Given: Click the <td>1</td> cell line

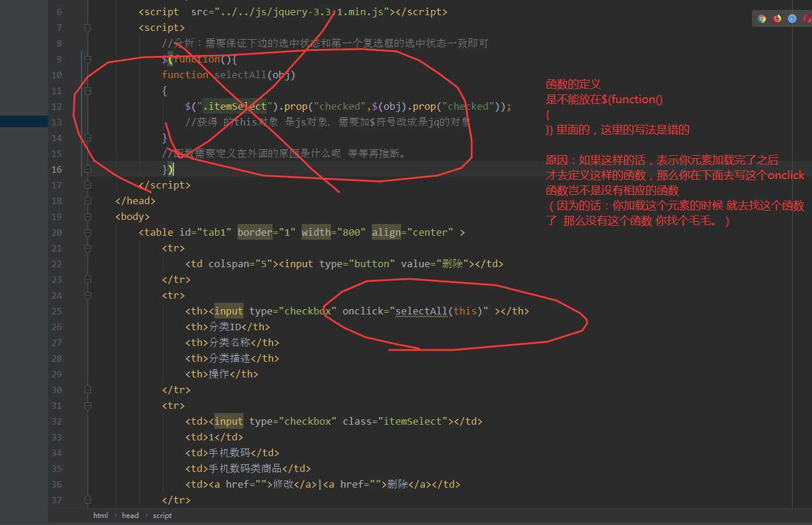Looking at the screenshot, I should 214,437.
